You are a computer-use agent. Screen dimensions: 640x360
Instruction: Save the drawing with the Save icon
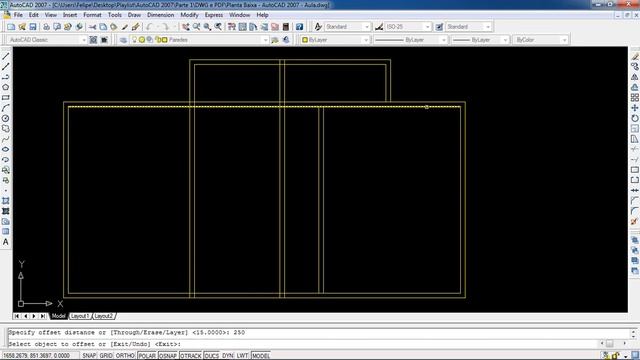click(33, 27)
